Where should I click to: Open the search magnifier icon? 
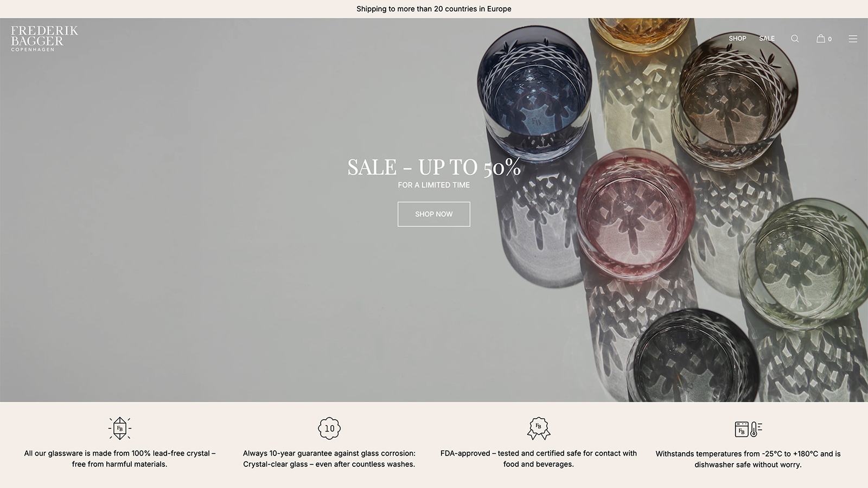795,38
